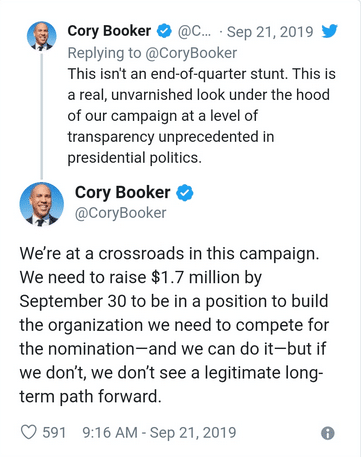Open the 9:16 AM - Sep 21, 2019 timestamp

[159, 433]
